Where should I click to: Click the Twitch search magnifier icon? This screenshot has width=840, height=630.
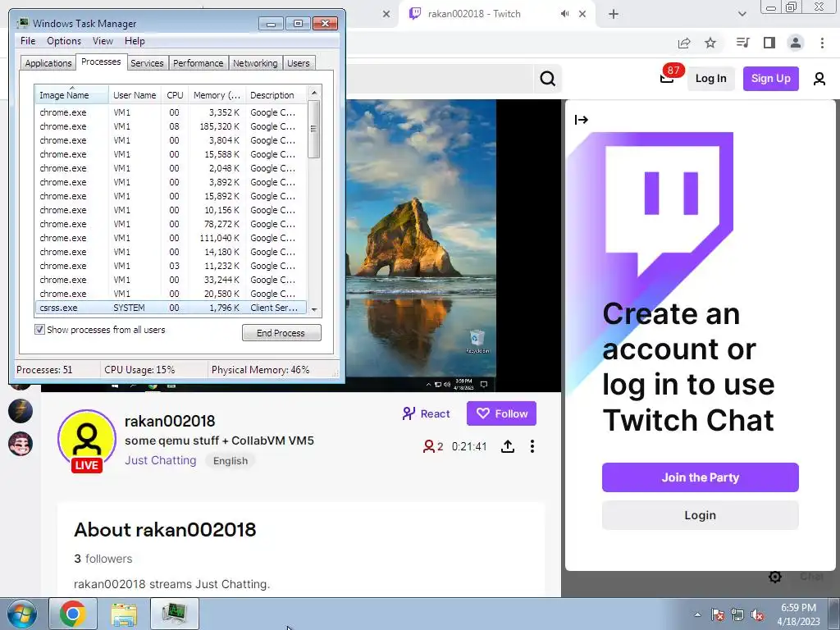tap(547, 79)
